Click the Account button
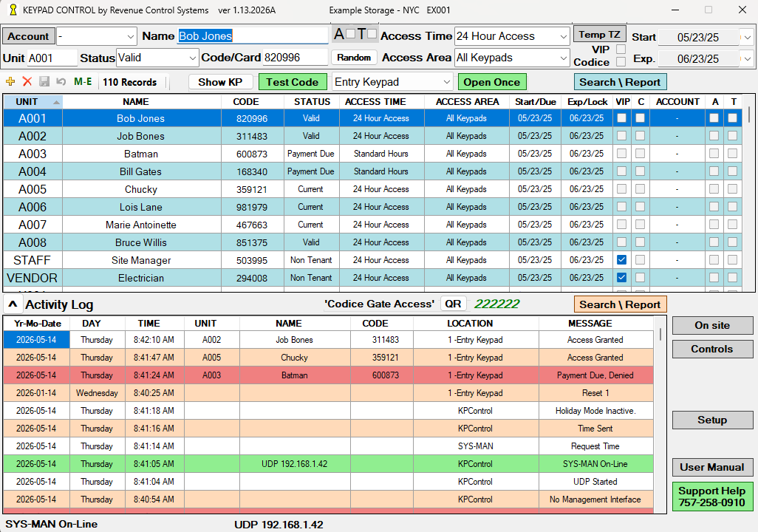 (x=28, y=36)
